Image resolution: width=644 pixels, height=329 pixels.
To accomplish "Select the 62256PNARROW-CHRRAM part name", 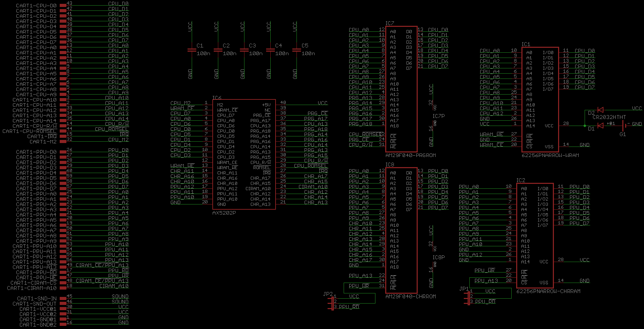I will [548, 291].
